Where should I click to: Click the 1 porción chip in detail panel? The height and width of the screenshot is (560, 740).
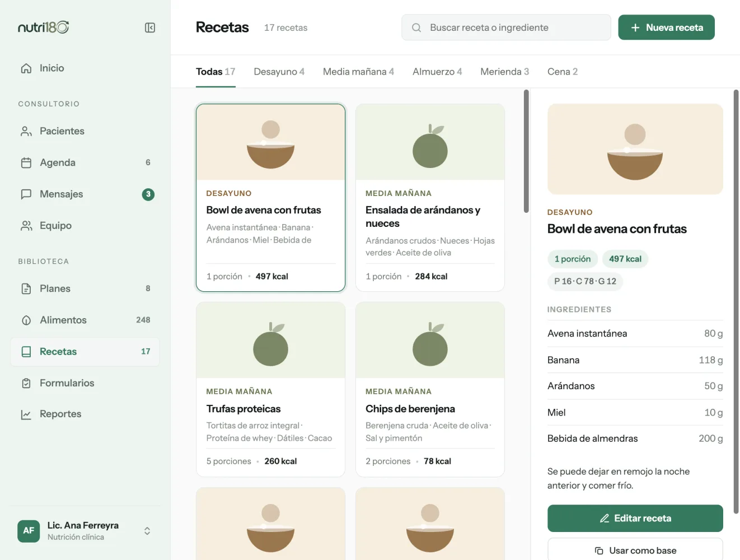coord(573,259)
